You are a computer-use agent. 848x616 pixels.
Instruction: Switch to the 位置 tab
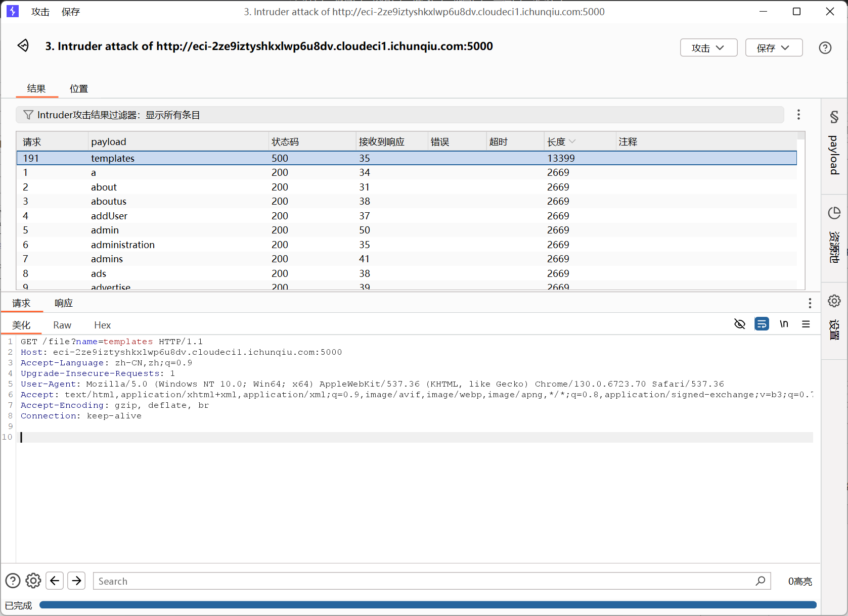tap(79, 88)
